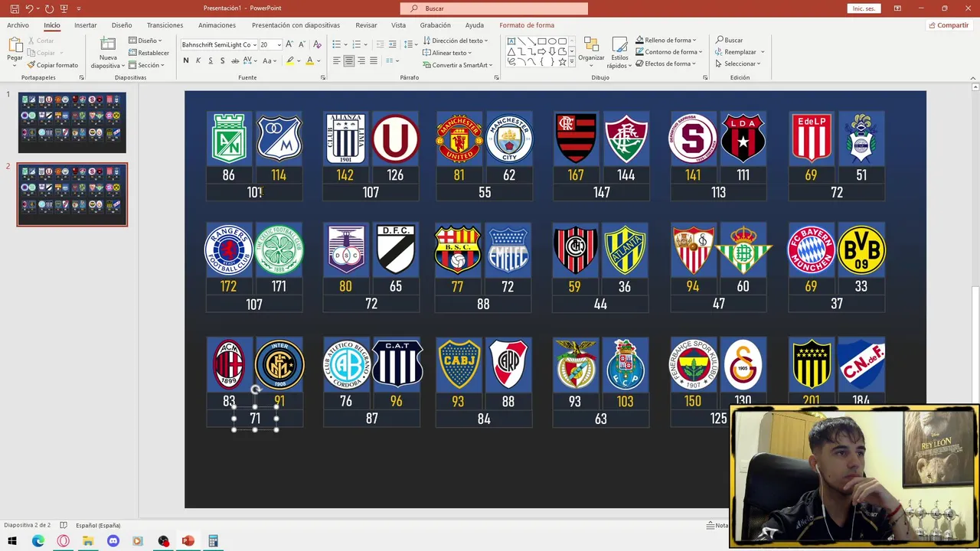Screen dimensions: 980x551
Task: Switch to the Insertar tab
Action: point(85,25)
